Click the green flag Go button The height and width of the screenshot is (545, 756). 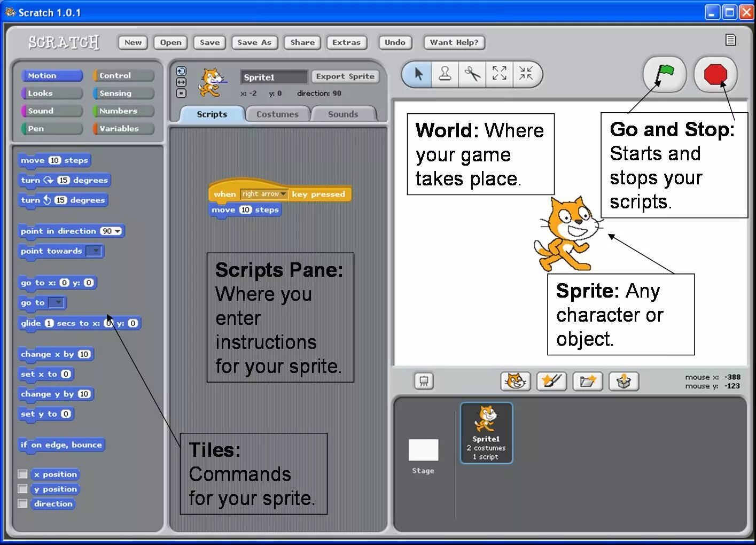coord(664,74)
